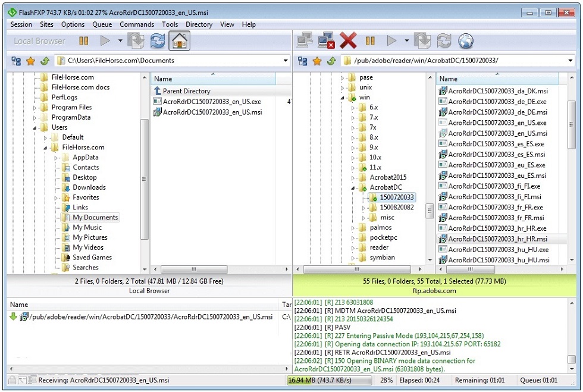Viewport: 583px width, 392px height.
Task: Open the local play button dropdown arrow
Action: point(120,40)
